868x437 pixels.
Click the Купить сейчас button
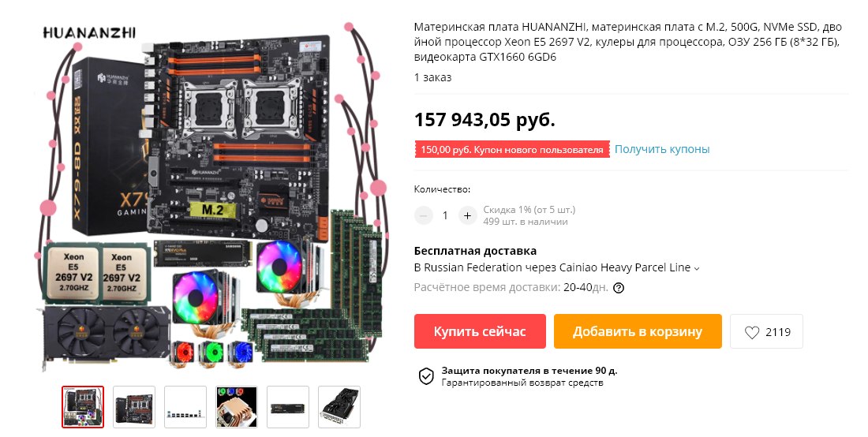[x=480, y=331]
